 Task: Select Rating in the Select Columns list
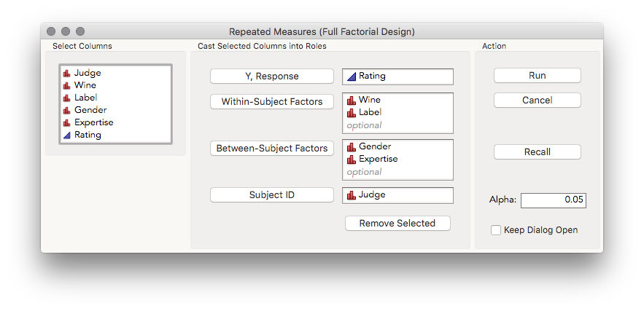115,135
